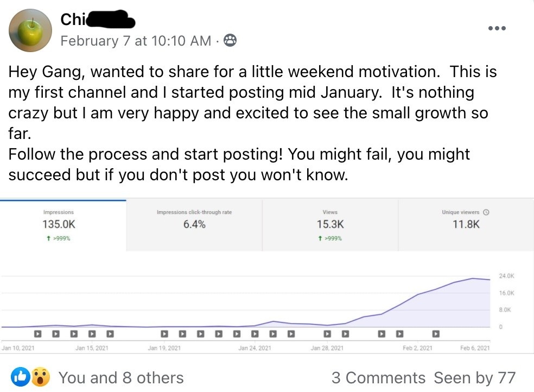
Task: Select the Impressions click-through rate tab
Action: tap(194, 224)
